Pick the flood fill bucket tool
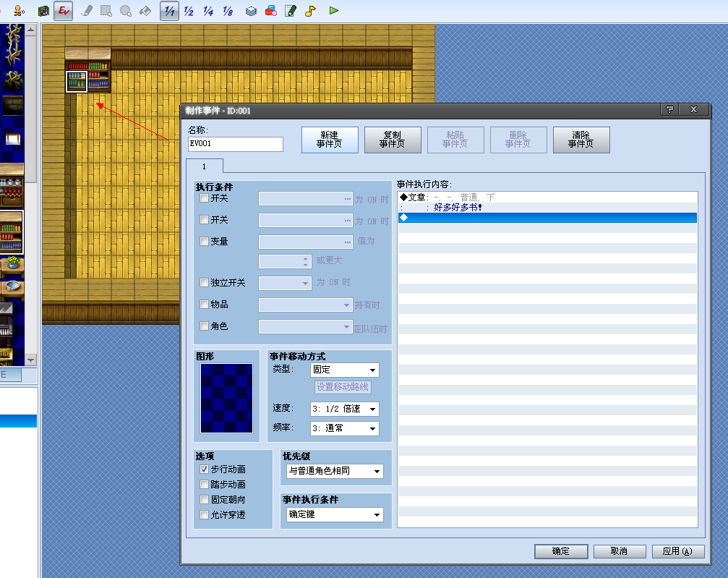 click(145, 10)
